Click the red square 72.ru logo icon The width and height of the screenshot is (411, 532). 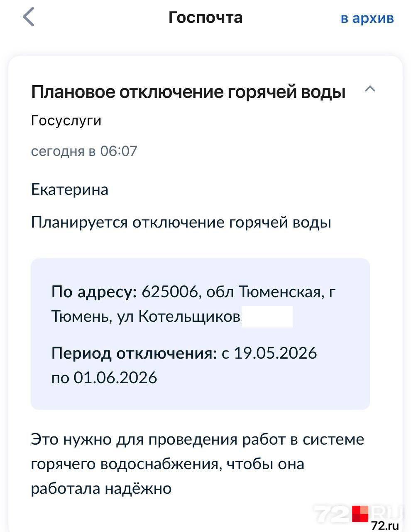(x=360, y=514)
